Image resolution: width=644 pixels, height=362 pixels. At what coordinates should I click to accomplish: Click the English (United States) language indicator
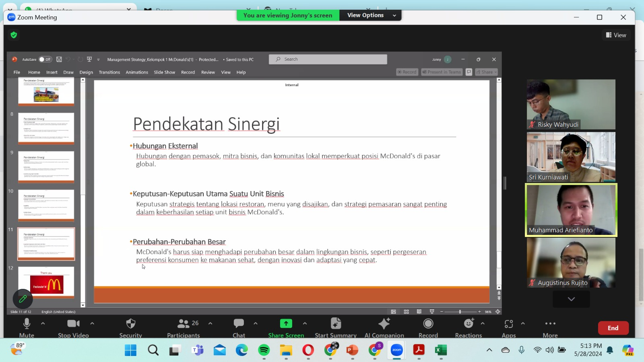click(x=58, y=312)
